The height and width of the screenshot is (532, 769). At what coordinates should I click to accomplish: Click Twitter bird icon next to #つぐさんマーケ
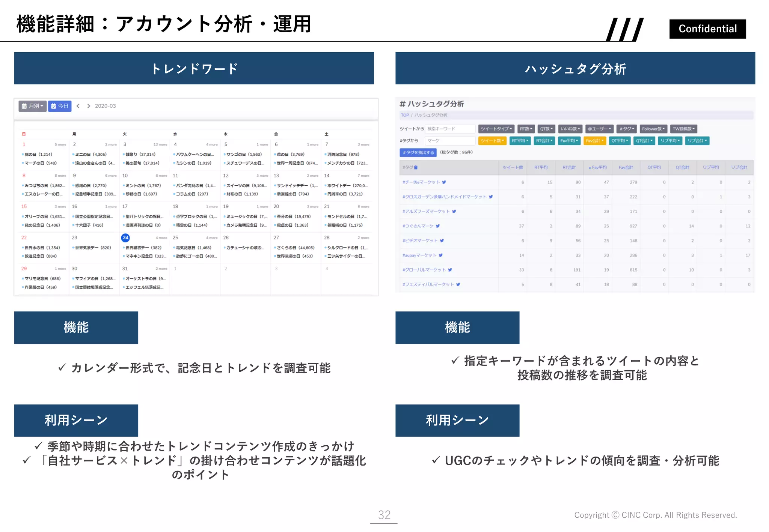pos(438,226)
